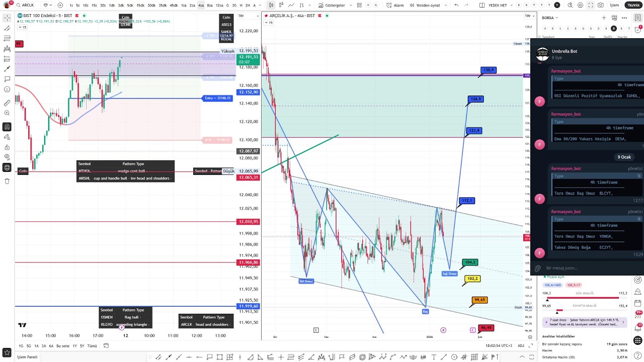Screen dimensions: 644x362
Task: Open the Göstergeler indicators dialog
Action: 332,5
